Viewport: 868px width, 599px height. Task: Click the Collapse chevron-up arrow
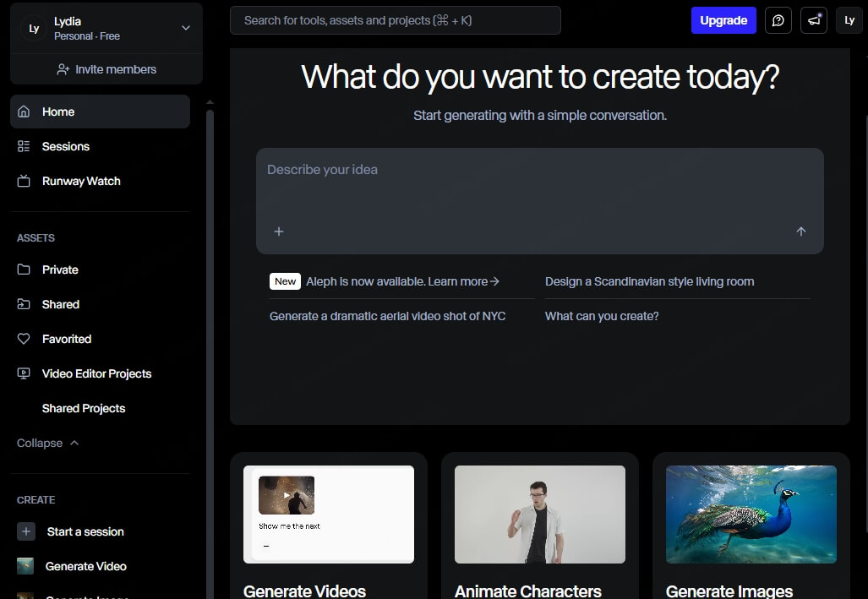(74, 443)
